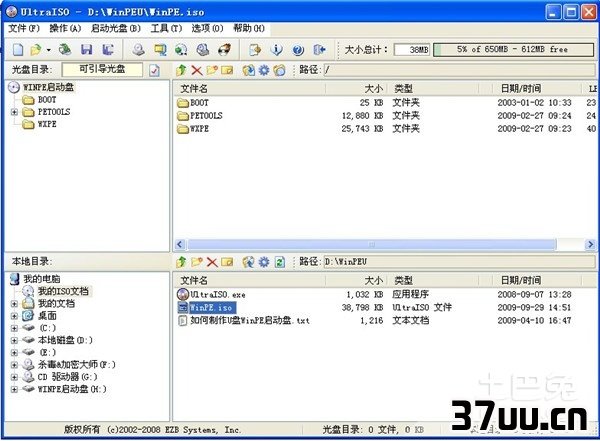Screen dimensions: 600x441
Task: Click the Exit door icon in toolbar
Action: [x=319, y=49]
